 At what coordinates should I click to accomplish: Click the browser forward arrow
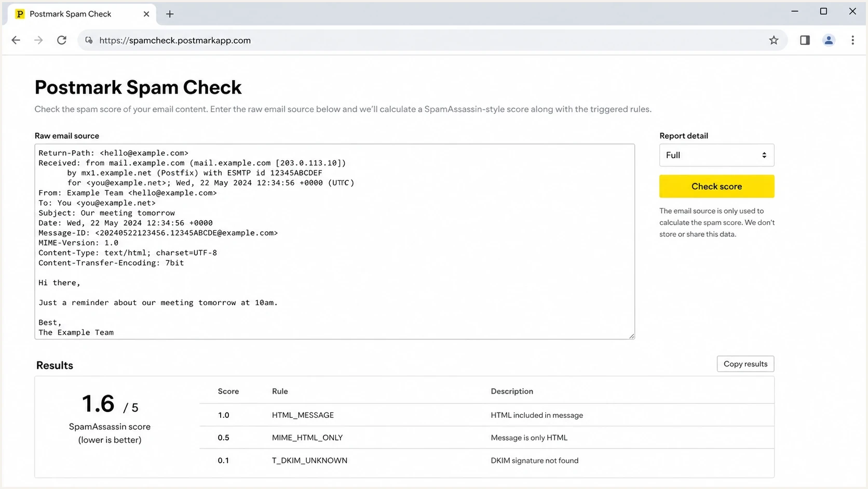(38, 40)
